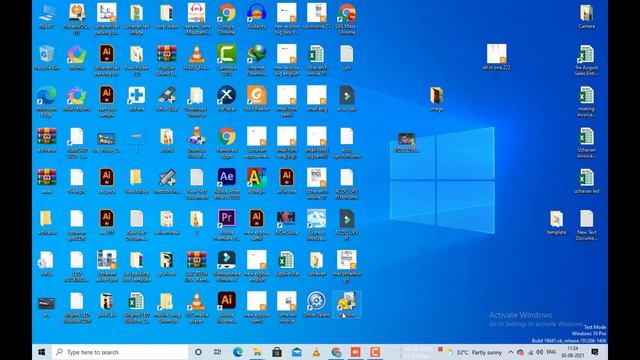This screenshot has height=360, width=640.
Task: Select the NCH Suite desktop shortcut
Action: pyautogui.click(x=286, y=222)
